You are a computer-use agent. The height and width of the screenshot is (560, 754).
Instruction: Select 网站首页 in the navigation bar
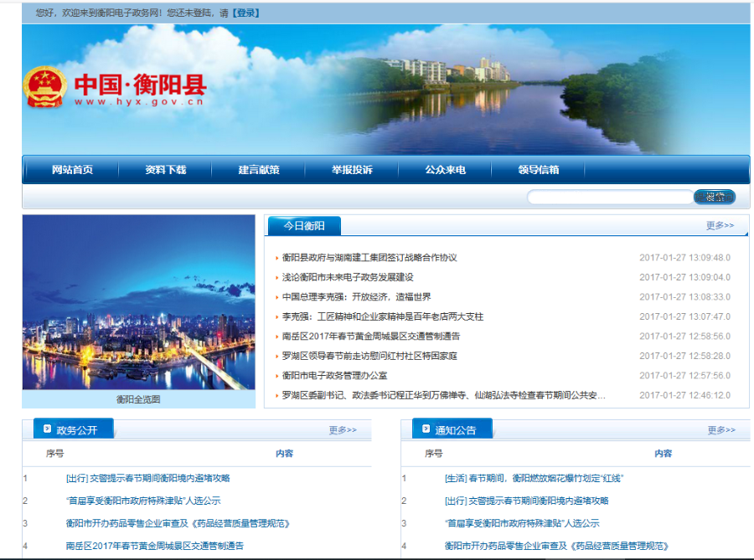pyautogui.click(x=73, y=169)
